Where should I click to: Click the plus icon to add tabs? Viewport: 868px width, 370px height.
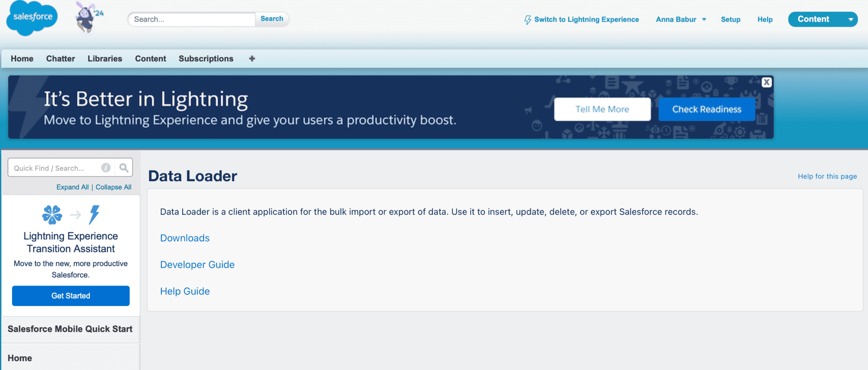click(252, 59)
